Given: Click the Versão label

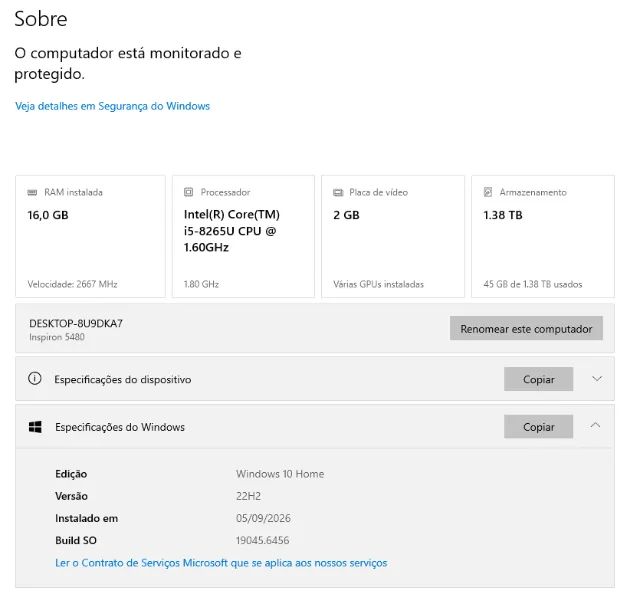Looking at the screenshot, I should coord(71,496).
